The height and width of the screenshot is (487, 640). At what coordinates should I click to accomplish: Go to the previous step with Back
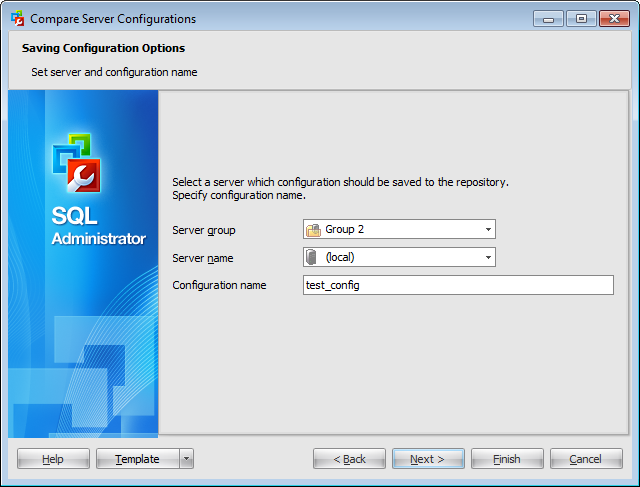(x=349, y=459)
